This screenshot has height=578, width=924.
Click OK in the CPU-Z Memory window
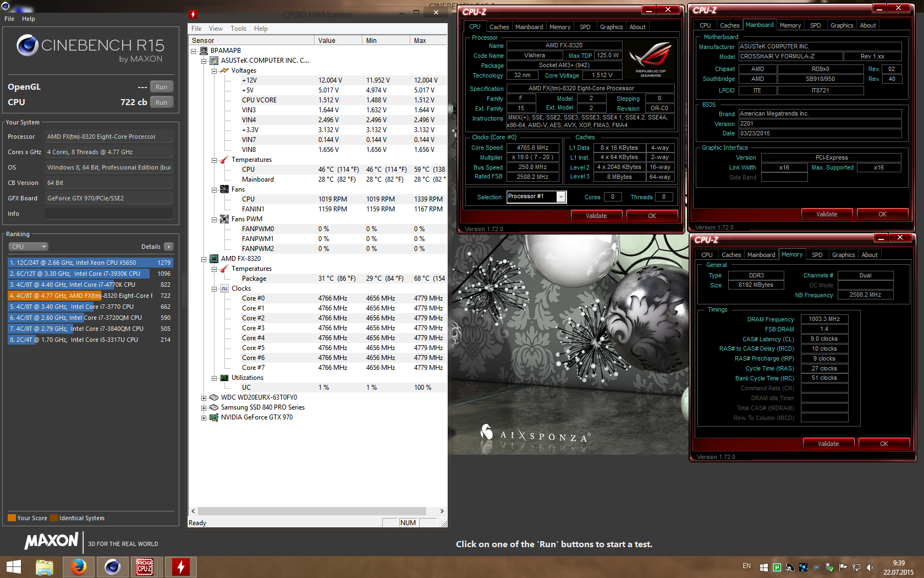pos(884,444)
